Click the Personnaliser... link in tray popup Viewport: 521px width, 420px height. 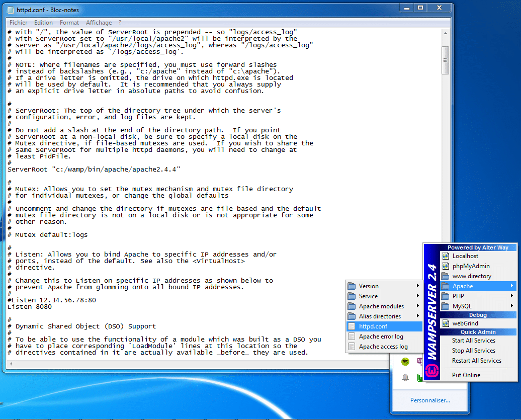coord(430,400)
